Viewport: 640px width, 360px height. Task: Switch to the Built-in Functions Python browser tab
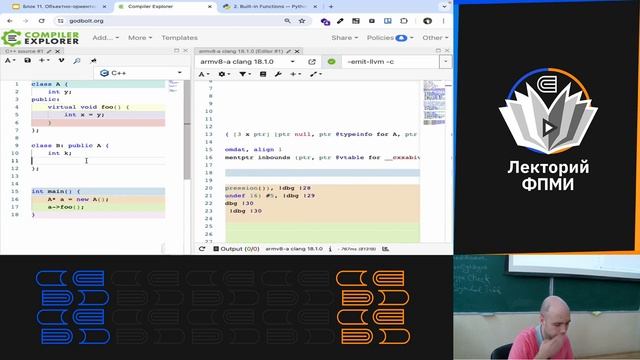coord(269,7)
